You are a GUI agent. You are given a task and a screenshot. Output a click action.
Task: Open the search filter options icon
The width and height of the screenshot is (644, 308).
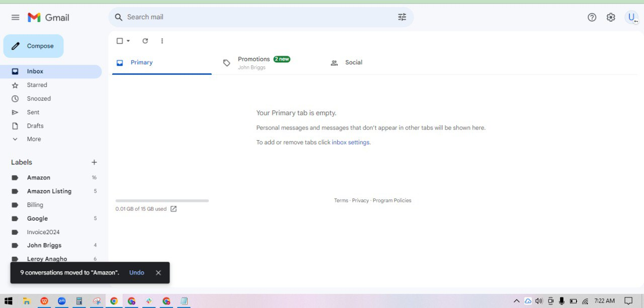click(x=402, y=17)
